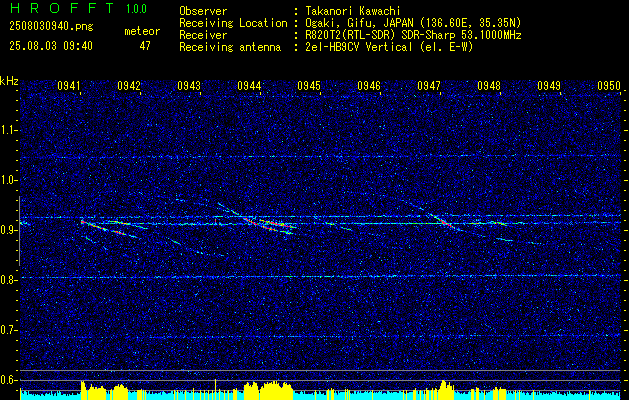
Task: Click location Ogaki, Gifu, JAPAN coordinates
Action: [x=413, y=23]
